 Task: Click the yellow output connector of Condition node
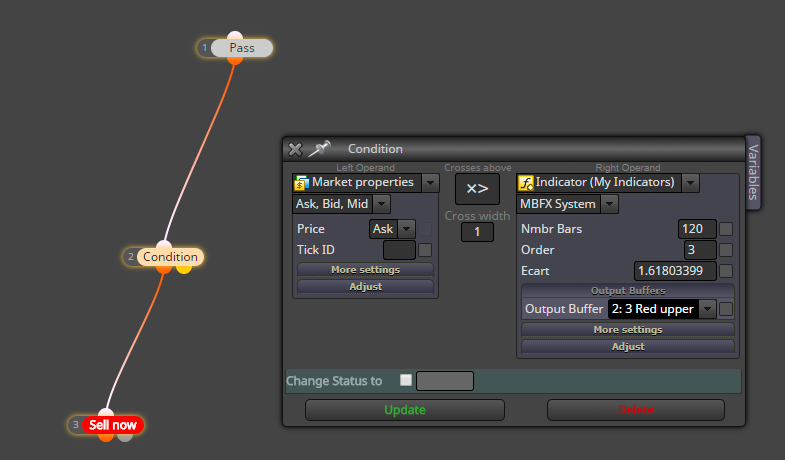pyautogui.click(x=184, y=269)
